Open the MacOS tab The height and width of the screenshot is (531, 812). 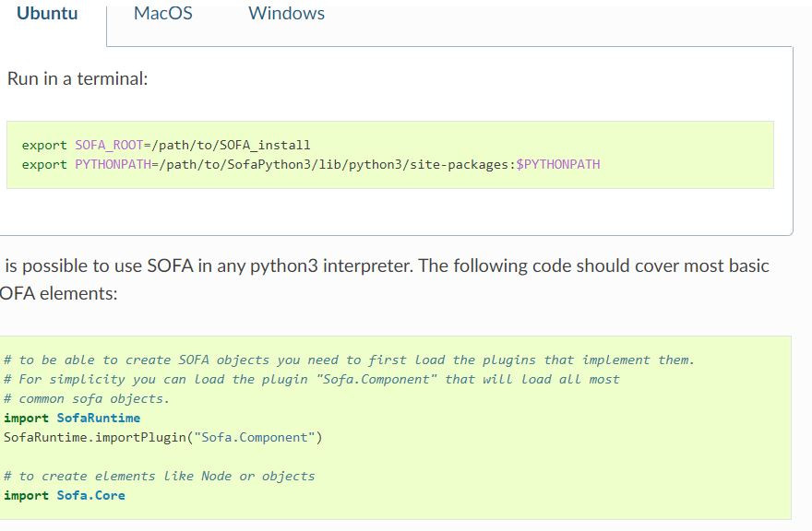pos(163,14)
